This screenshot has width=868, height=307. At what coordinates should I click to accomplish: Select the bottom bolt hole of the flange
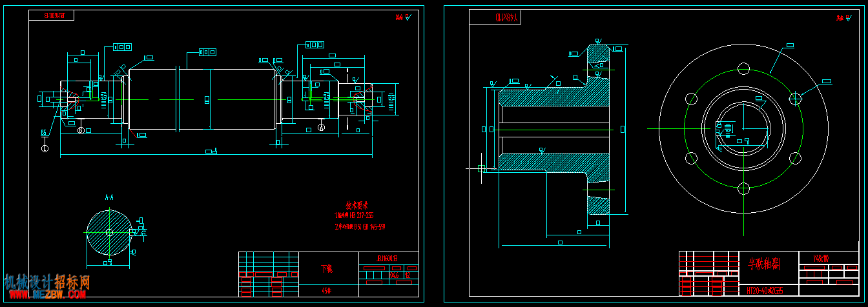[743, 188]
